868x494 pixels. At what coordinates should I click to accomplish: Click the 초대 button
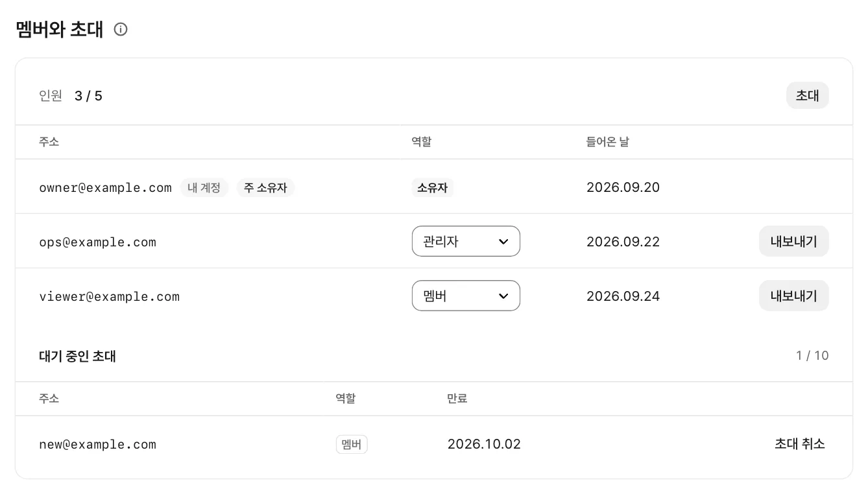click(x=807, y=95)
